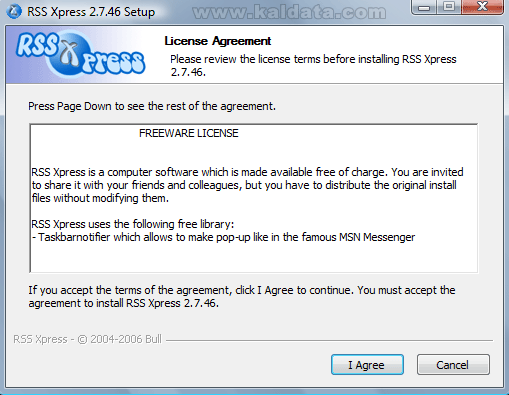Click the 'files without modifying them' line
Image resolution: width=509 pixels, height=395 pixels.
[x=100, y=198]
